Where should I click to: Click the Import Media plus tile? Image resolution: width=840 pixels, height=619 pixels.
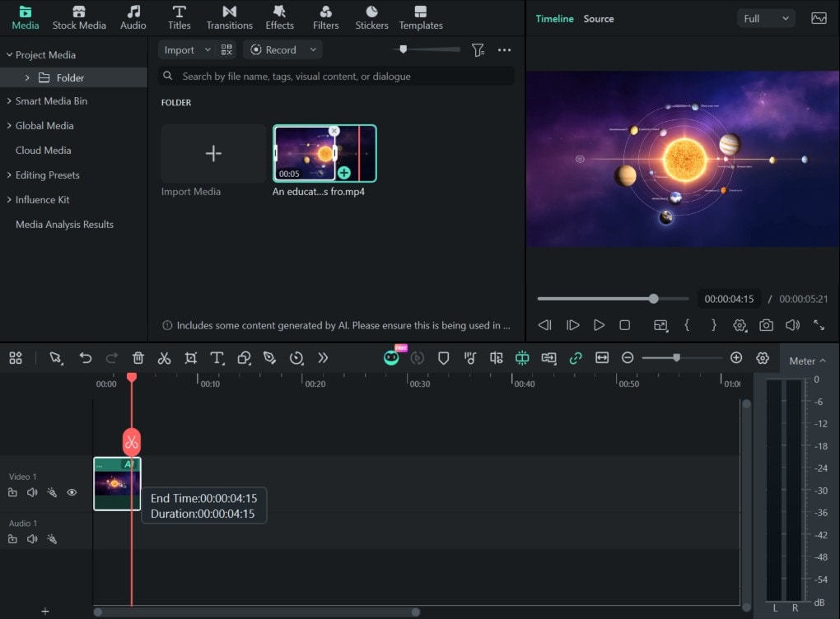click(x=213, y=154)
